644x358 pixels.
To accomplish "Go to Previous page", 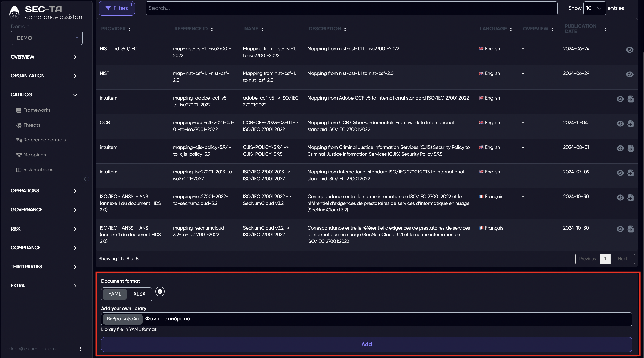I will (x=587, y=259).
